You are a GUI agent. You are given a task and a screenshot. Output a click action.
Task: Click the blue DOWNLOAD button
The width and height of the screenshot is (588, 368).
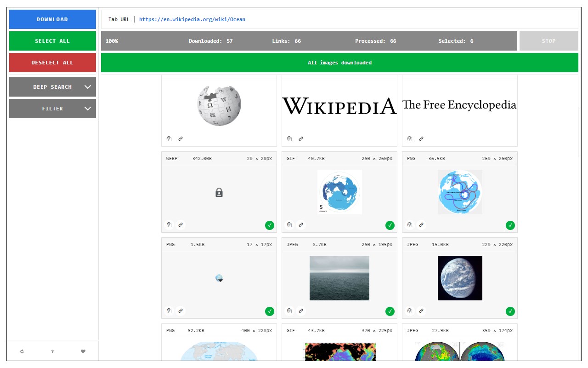click(x=52, y=19)
